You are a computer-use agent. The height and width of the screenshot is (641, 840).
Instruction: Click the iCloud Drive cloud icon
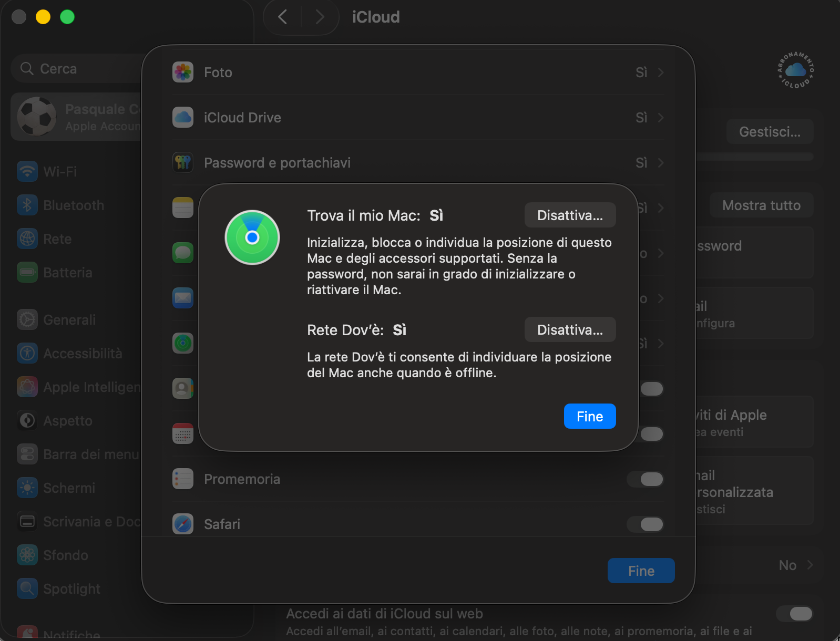click(183, 117)
